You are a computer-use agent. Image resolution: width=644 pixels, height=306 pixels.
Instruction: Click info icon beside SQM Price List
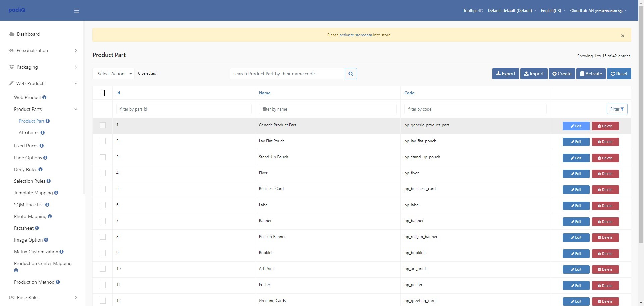point(47,205)
